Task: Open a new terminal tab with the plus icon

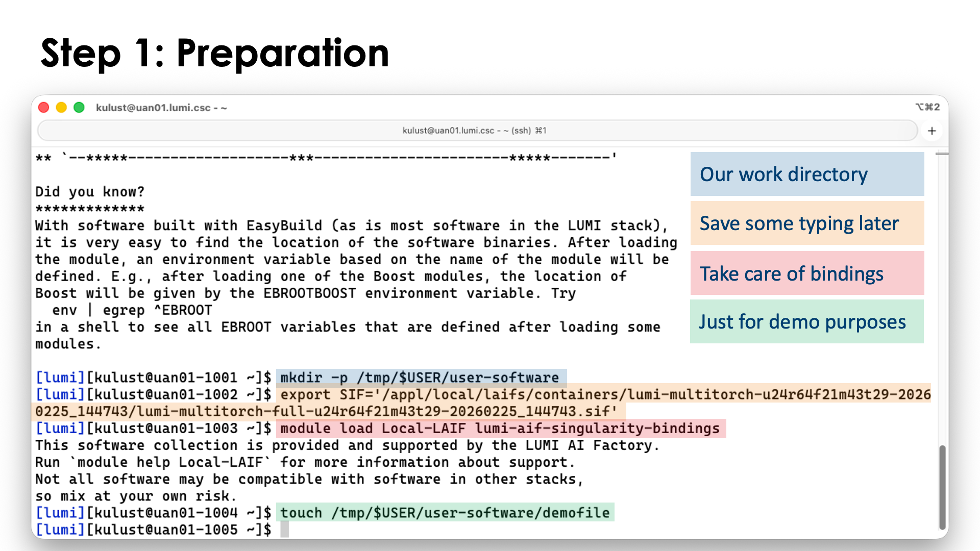Action: tap(932, 131)
